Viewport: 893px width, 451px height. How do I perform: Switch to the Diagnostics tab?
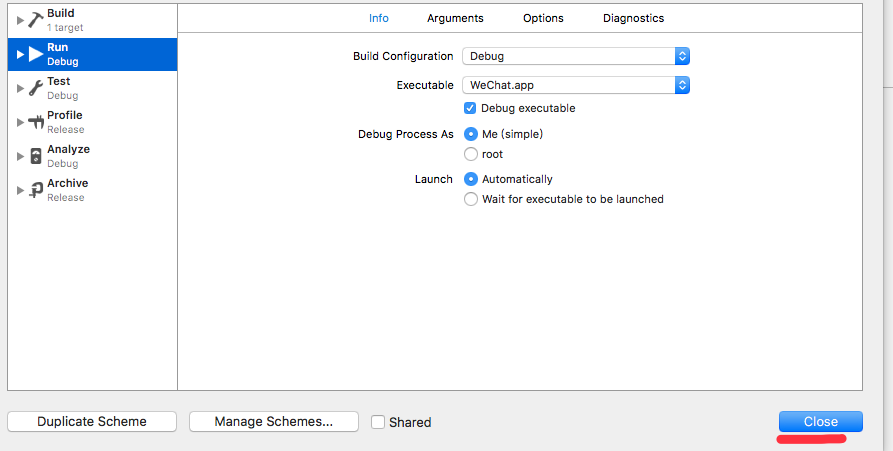point(633,18)
